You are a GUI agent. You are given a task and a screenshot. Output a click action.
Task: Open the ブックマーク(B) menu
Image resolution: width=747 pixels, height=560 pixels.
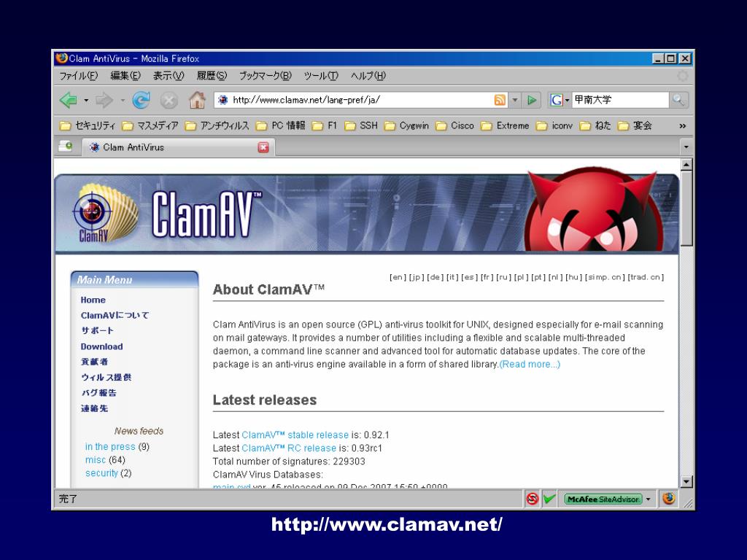point(265,76)
